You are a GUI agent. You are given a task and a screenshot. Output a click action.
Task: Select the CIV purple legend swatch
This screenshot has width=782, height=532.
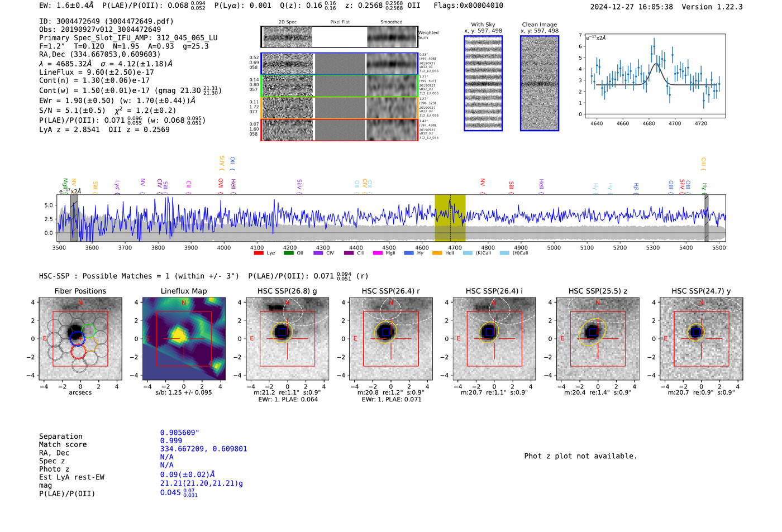click(x=318, y=253)
